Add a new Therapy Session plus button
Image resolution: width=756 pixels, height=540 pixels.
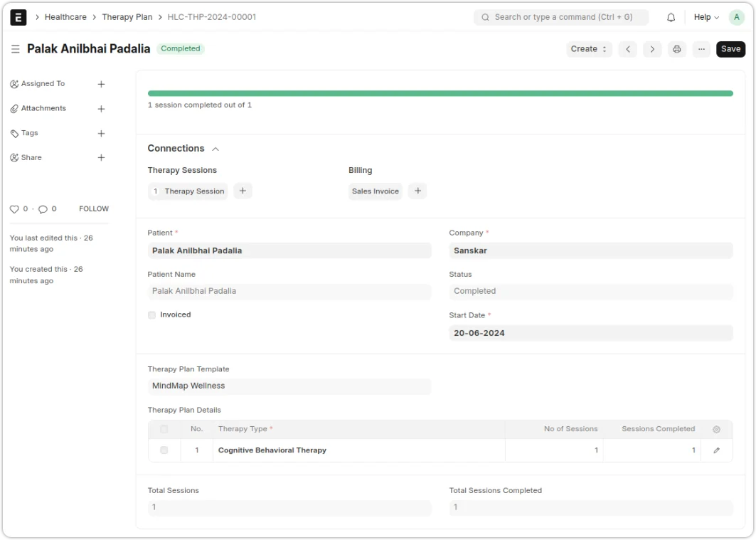(x=243, y=191)
